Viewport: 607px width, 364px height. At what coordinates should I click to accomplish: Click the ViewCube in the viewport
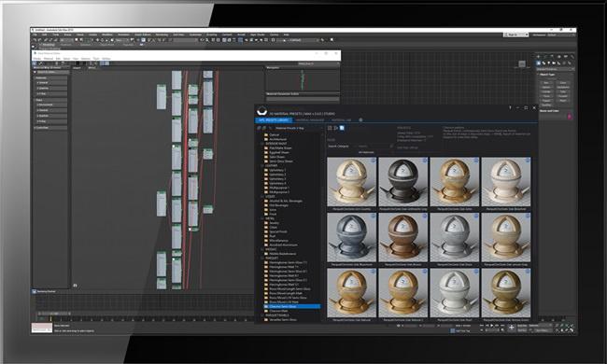pyautogui.click(x=522, y=63)
